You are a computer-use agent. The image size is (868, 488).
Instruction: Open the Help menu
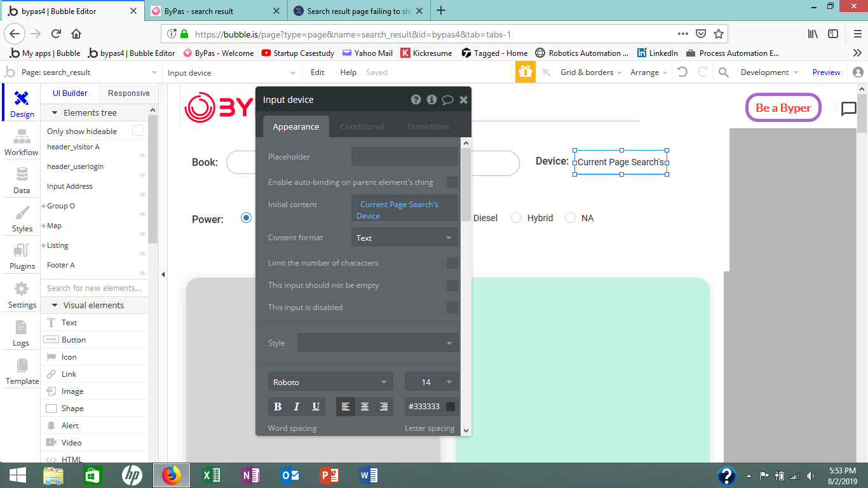[348, 72]
